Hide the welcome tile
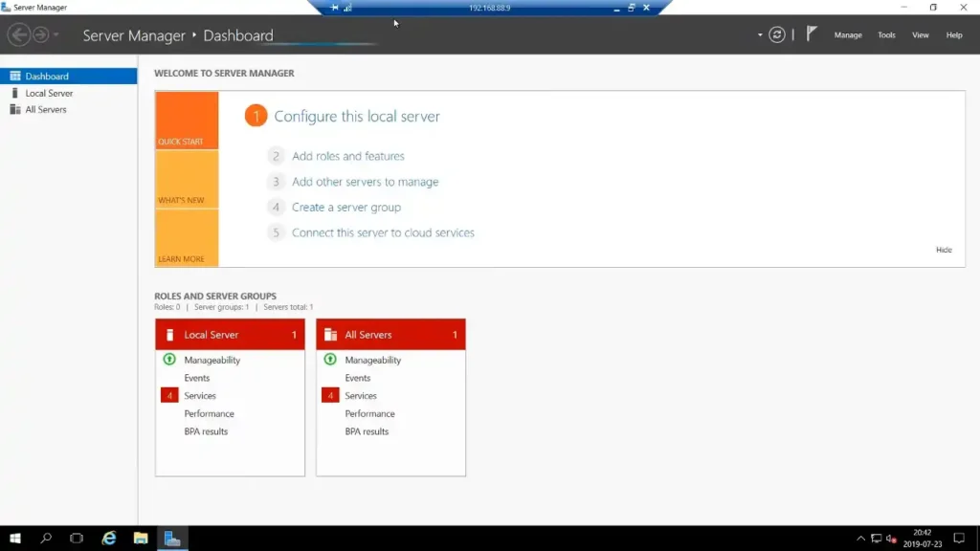Screen dimensions: 980x551 coord(944,250)
